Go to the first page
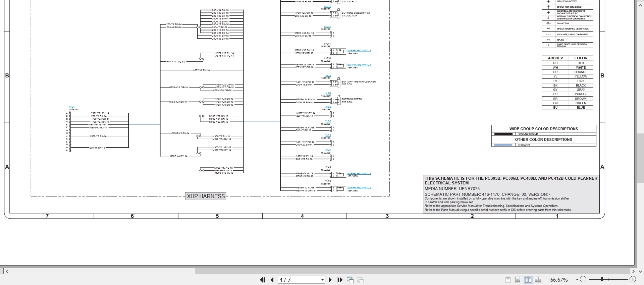Screen dimensions: 644x285 pyautogui.click(x=262, y=280)
